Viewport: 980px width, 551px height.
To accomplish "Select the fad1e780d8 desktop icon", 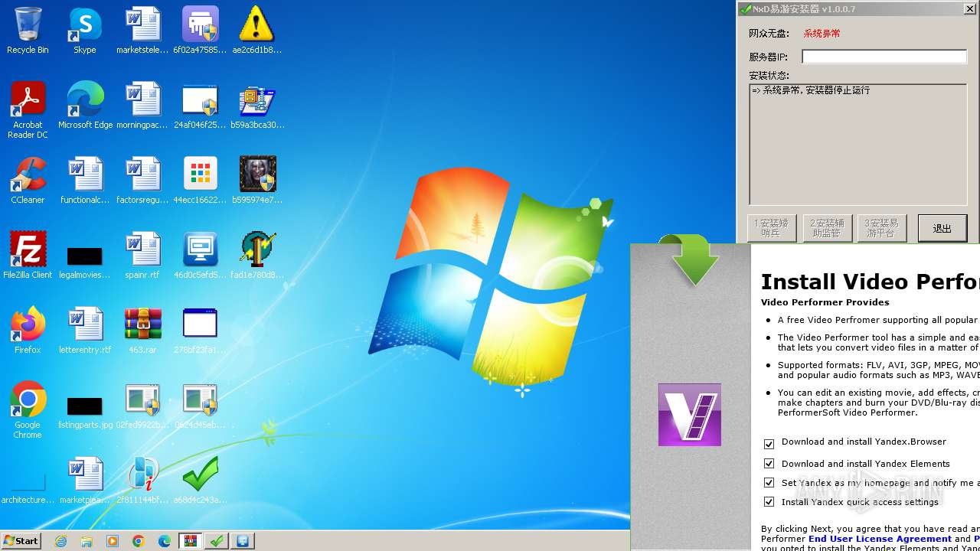I will tap(257, 256).
